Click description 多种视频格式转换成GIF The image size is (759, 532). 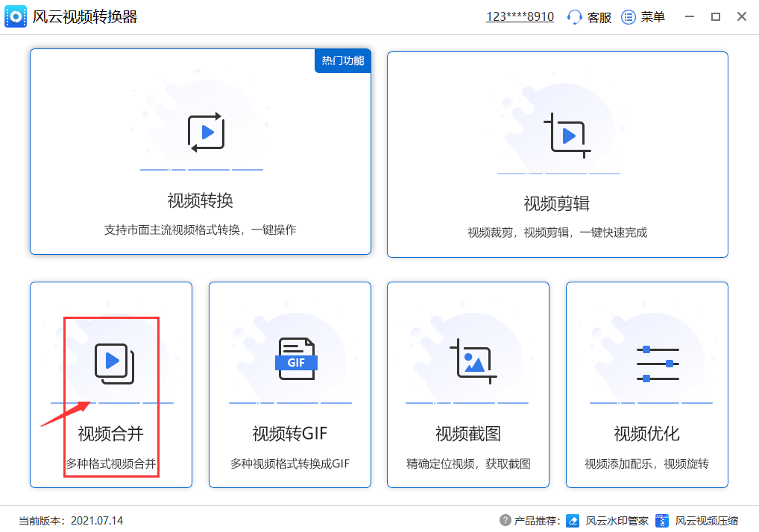coord(290,463)
